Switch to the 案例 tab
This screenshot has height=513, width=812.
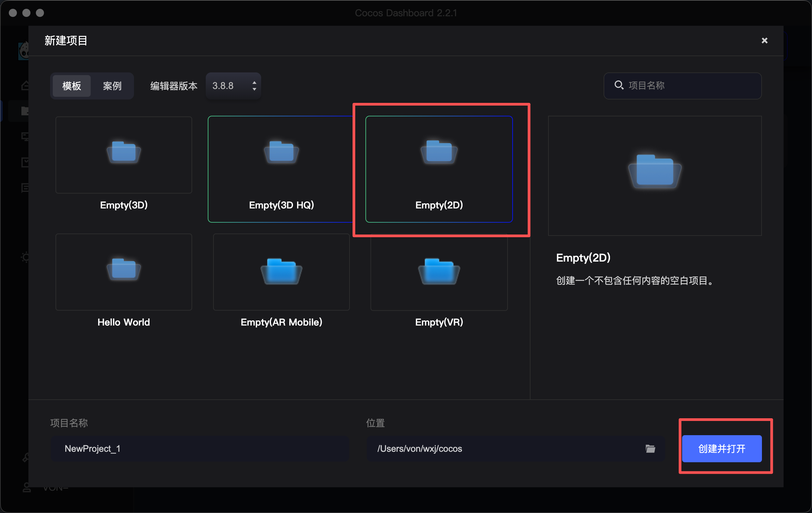point(112,86)
